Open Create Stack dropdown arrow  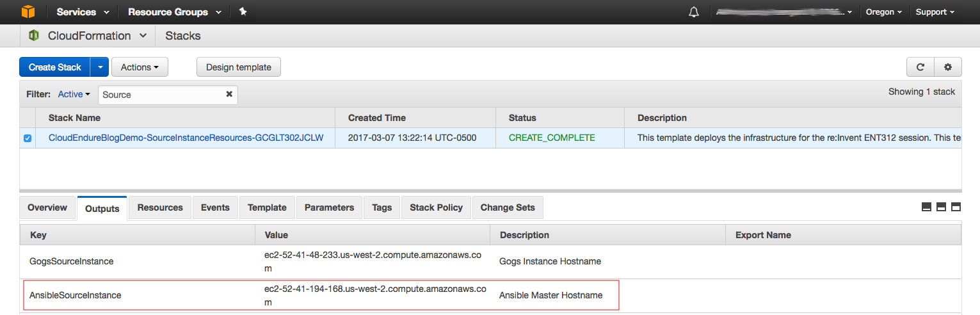coord(99,67)
